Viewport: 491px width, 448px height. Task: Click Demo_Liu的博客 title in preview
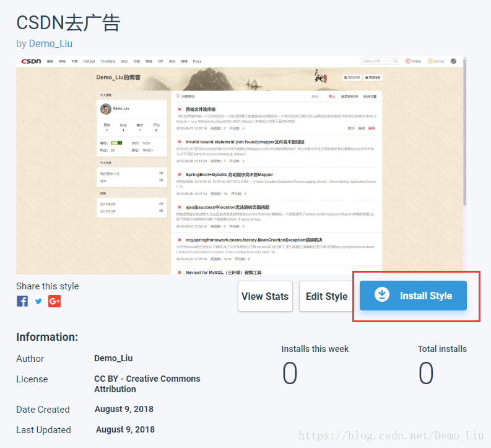point(118,77)
